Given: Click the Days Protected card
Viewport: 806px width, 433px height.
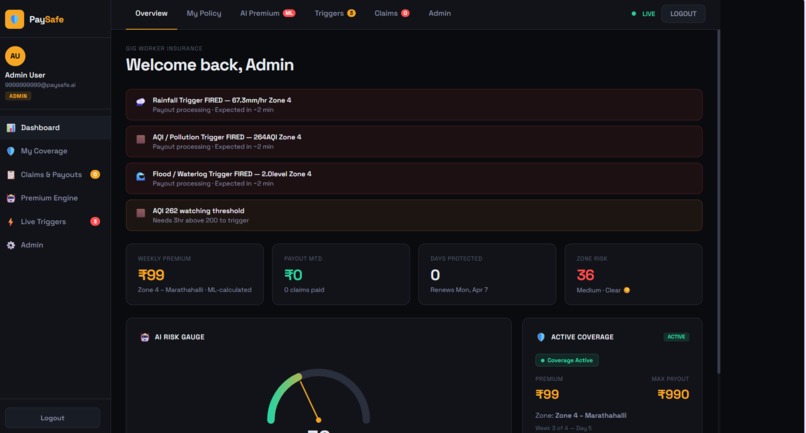Looking at the screenshot, I should coord(487,275).
